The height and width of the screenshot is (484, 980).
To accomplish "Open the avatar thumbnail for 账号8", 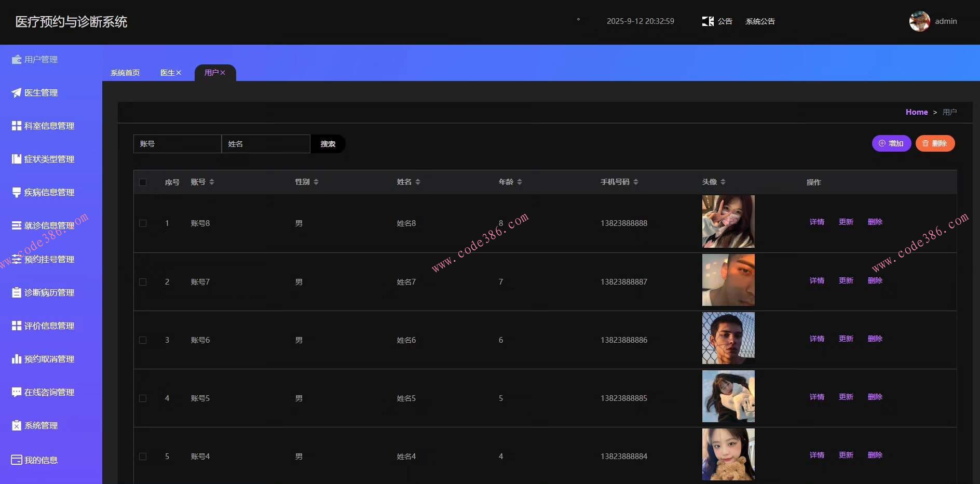I will pos(728,221).
